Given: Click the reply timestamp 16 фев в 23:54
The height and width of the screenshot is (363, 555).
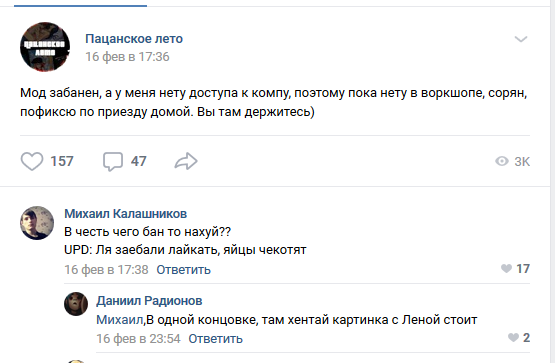Looking at the screenshot, I should click(138, 339).
